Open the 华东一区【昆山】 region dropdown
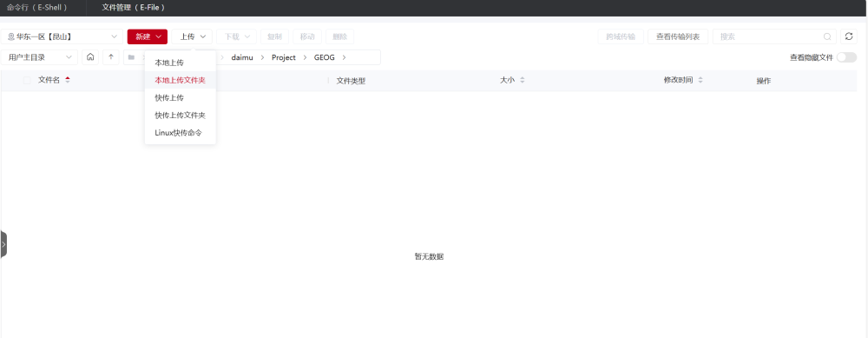The height and width of the screenshot is (338, 868). coord(62,36)
